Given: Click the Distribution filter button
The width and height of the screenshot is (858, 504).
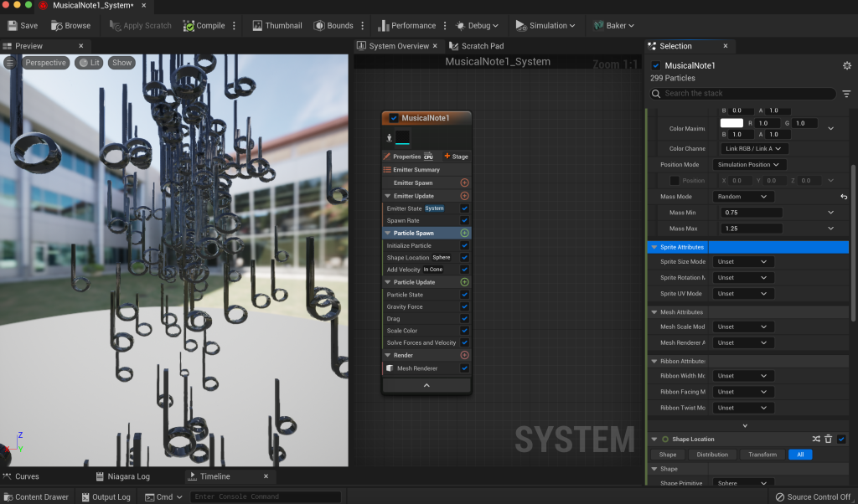Looking at the screenshot, I should pos(711,455).
